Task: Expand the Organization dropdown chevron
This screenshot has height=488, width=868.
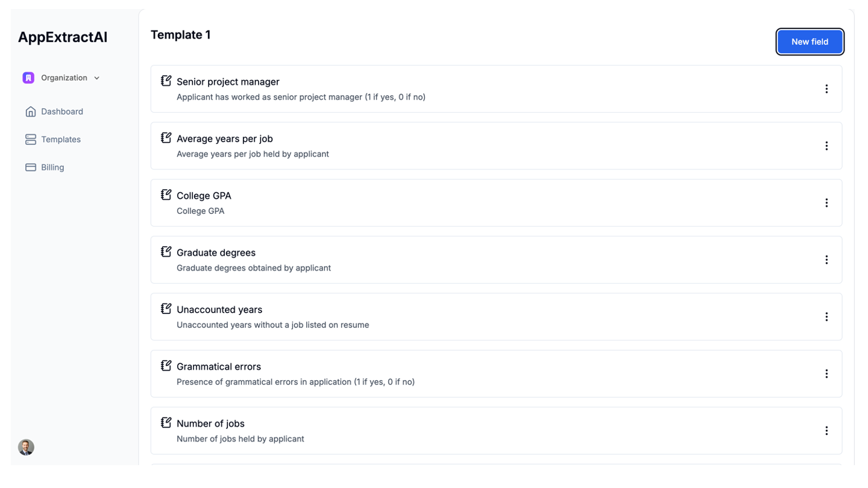Action: tap(97, 78)
